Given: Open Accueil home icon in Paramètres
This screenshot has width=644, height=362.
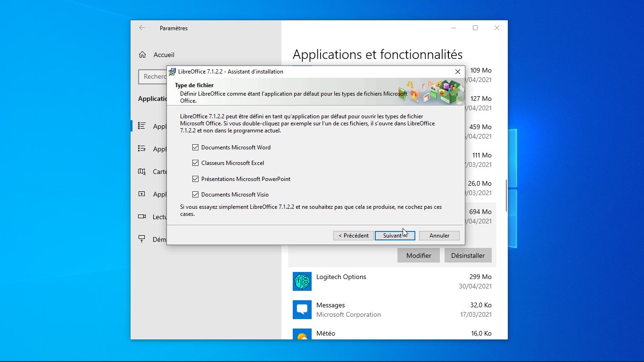Looking at the screenshot, I should click(142, 55).
